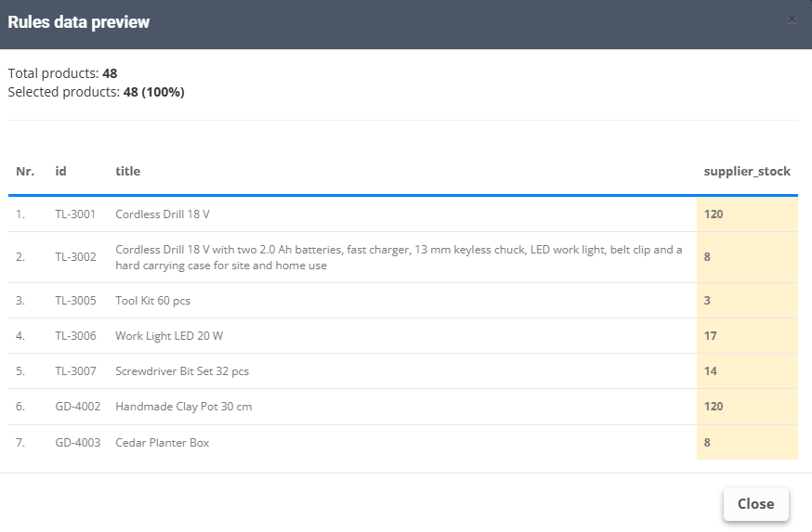Click the title column header
Screen dimensions: 812x532
(x=128, y=171)
